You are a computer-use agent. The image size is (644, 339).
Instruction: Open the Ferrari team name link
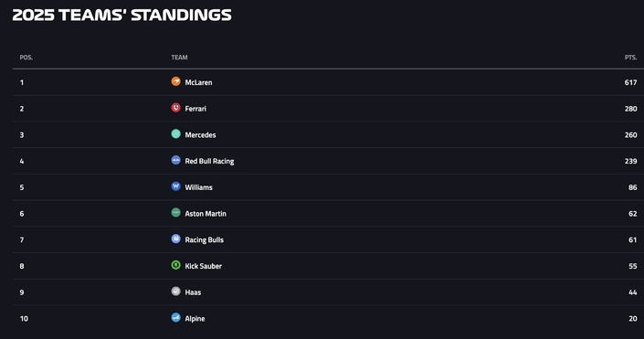click(195, 109)
